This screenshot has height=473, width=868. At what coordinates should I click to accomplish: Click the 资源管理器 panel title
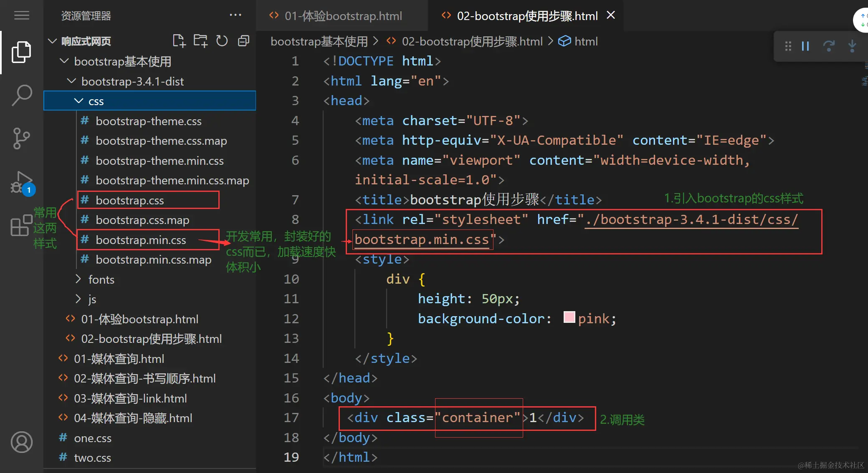pos(86,16)
